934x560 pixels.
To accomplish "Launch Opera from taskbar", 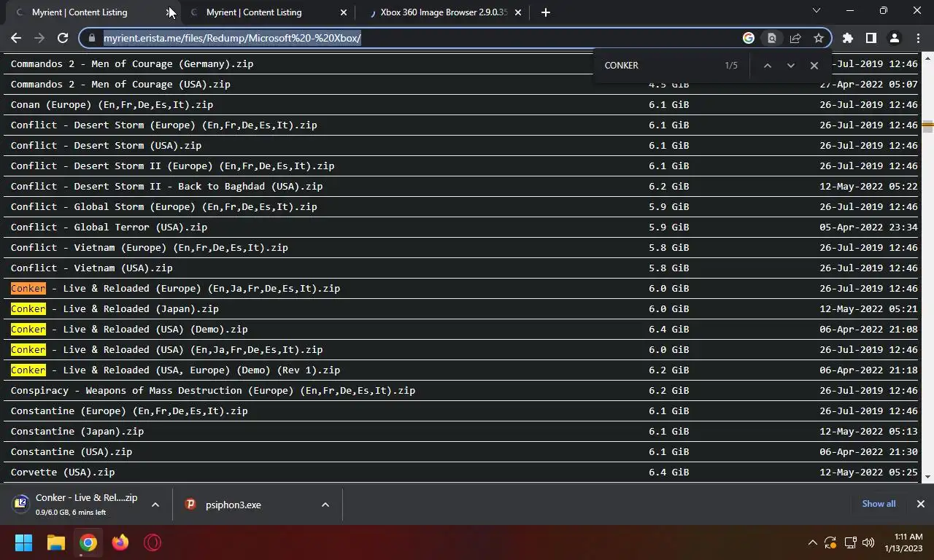I will (153, 542).
